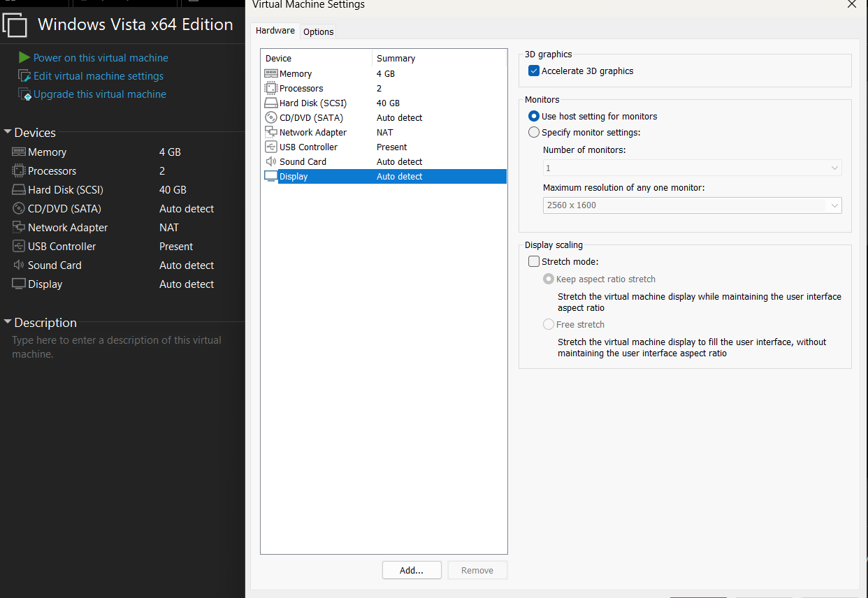This screenshot has width=868, height=598.
Task: Switch to the Options tab
Action: point(319,31)
